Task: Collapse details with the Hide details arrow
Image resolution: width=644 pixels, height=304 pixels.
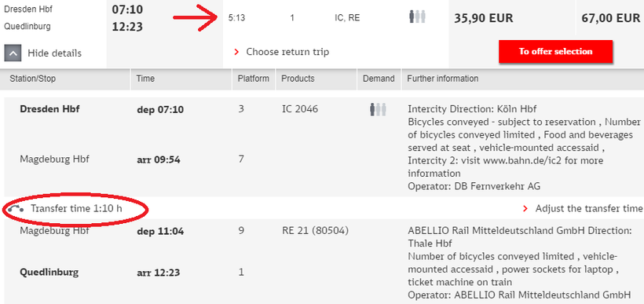Action: coord(13,53)
